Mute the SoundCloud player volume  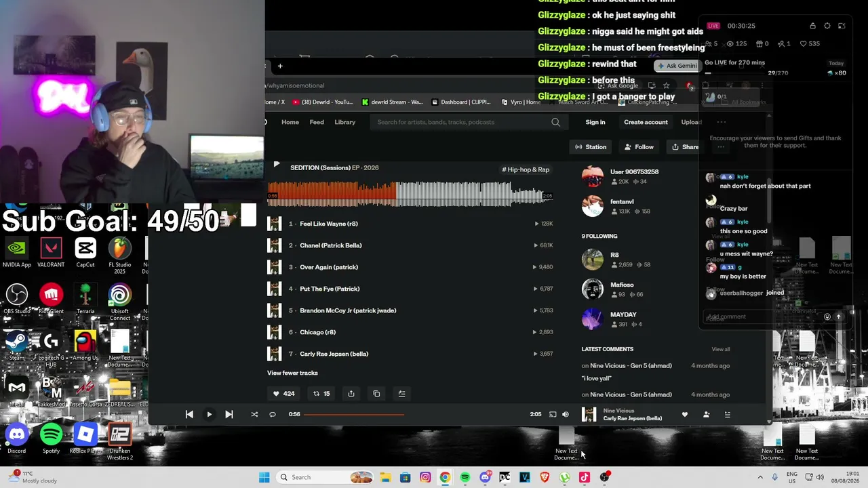click(x=566, y=414)
